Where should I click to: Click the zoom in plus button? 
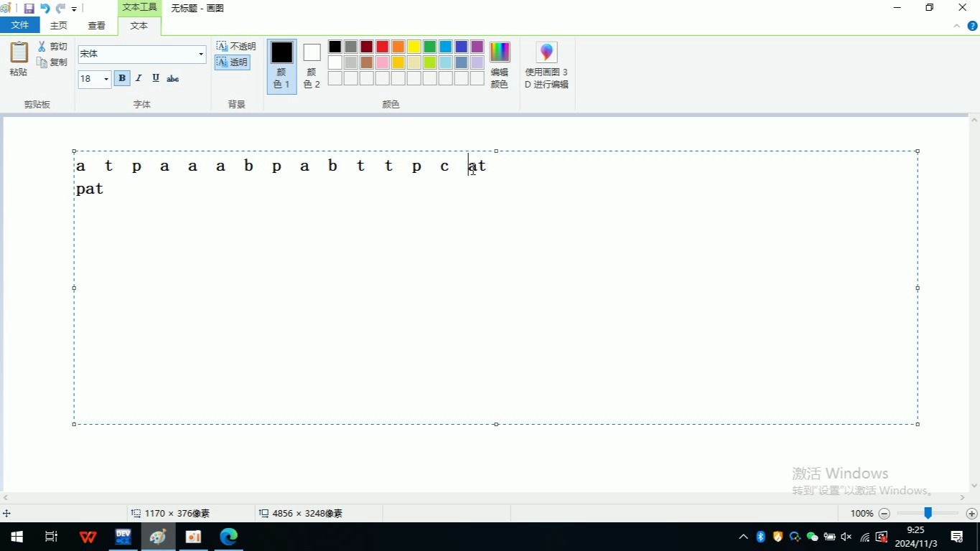pyautogui.click(x=972, y=514)
